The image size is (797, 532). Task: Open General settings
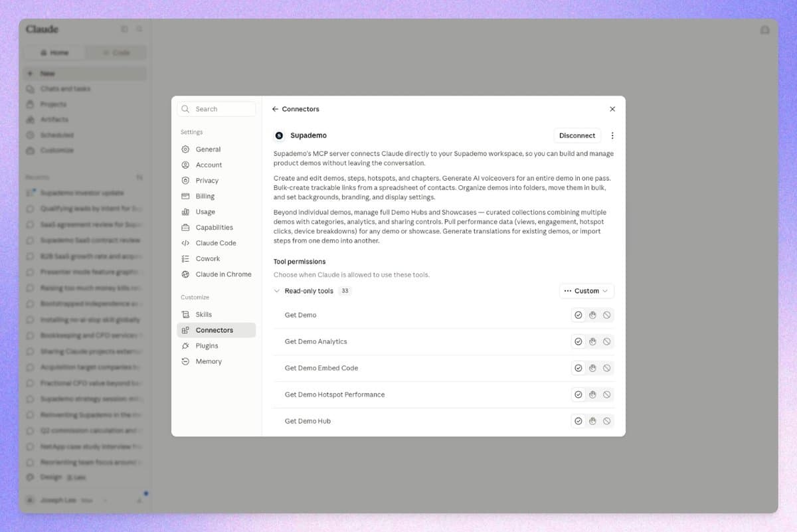(x=217, y=149)
